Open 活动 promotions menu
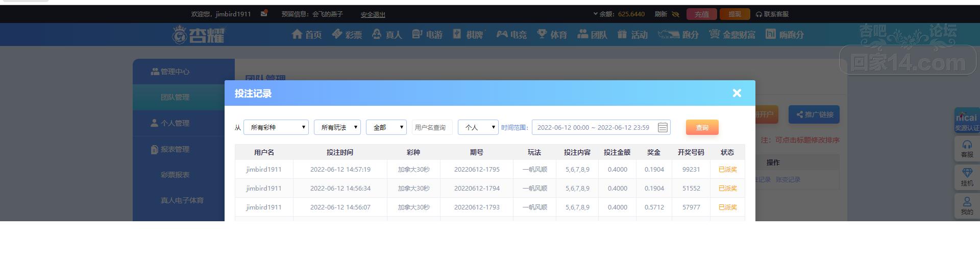The height and width of the screenshot is (280, 980). click(x=632, y=34)
